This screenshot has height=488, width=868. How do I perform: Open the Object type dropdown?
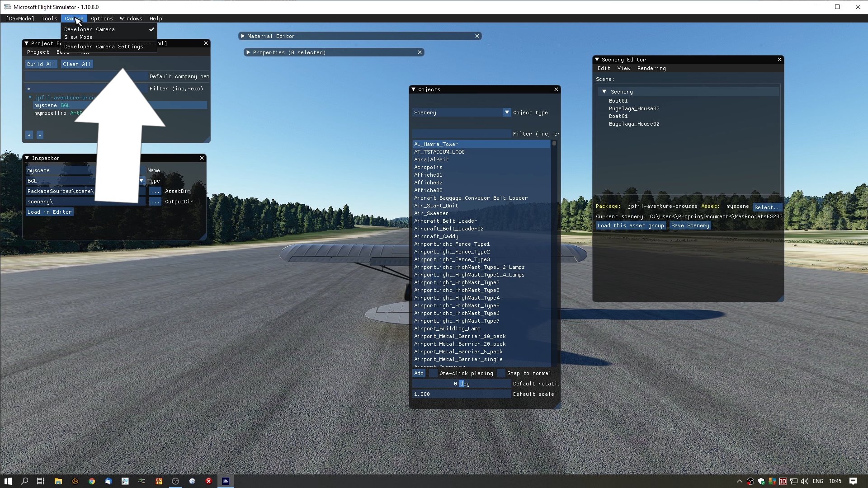click(x=507, y=113)
